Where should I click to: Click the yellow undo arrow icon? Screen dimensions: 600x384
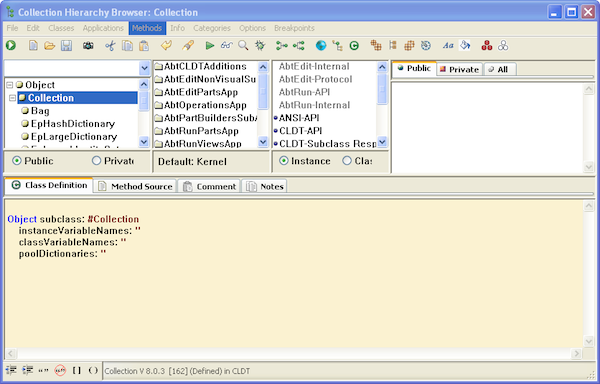pyautogui.click(x=166, y=46)
